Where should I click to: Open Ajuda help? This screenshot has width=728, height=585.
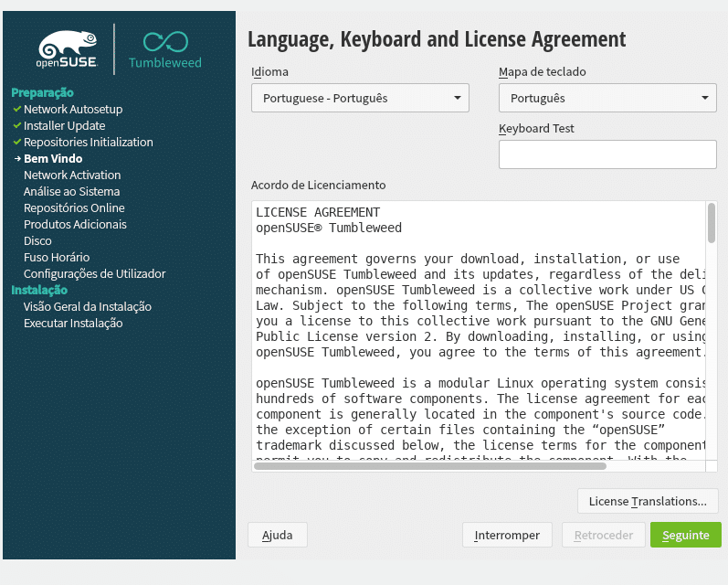(x=277, y=535)
